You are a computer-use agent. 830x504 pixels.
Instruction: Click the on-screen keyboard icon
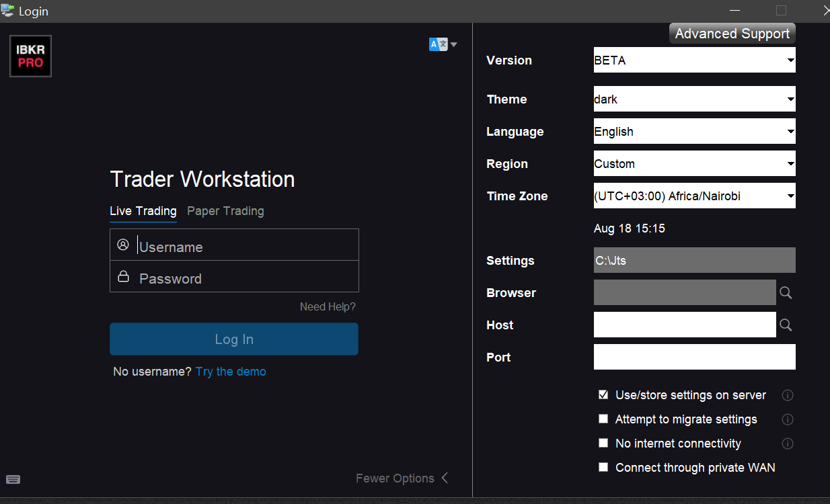pos(13,479)
